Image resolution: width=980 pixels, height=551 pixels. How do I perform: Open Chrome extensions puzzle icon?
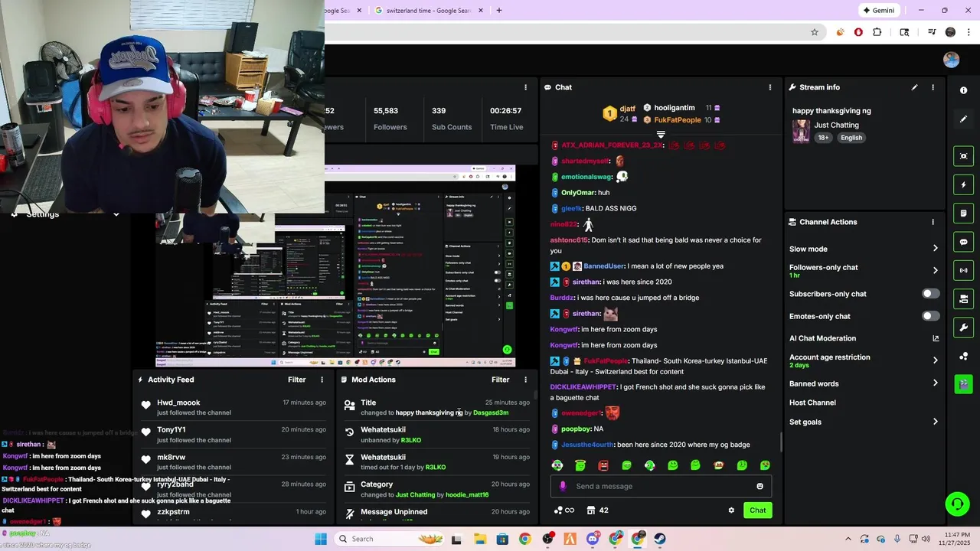(877, 32)
